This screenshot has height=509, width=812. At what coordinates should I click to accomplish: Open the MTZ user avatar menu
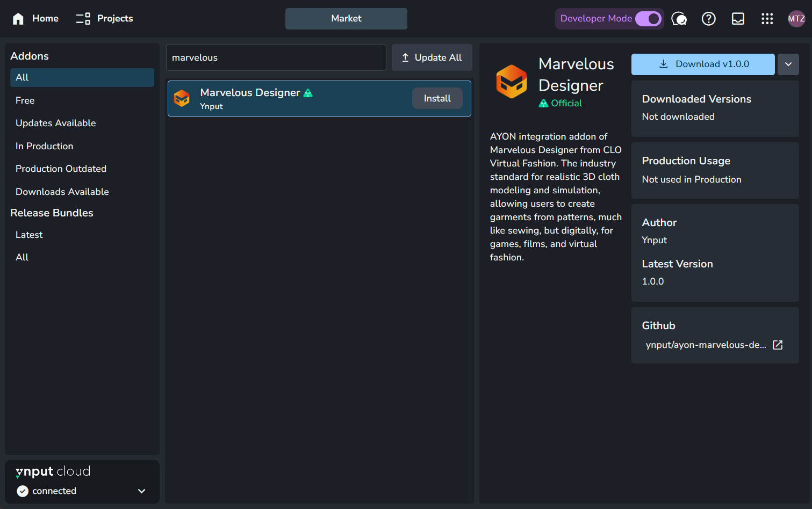tap(796, 19)
